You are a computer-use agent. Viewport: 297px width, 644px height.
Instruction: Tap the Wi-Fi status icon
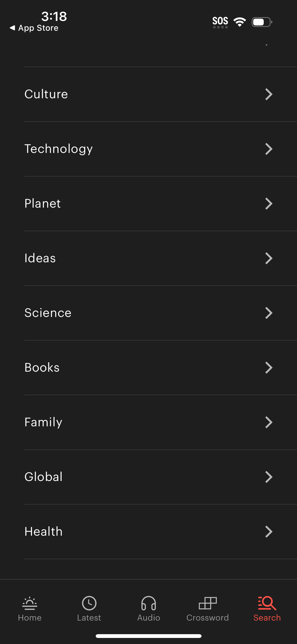coord(240,22)
